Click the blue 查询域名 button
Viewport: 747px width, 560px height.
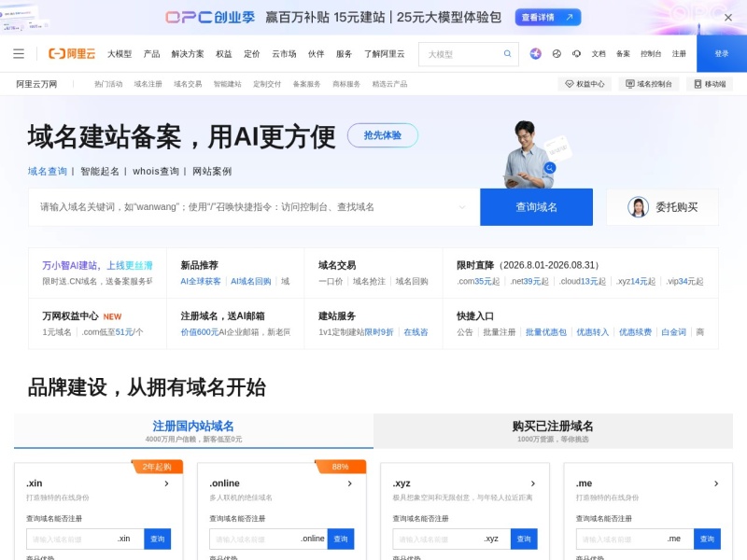click(536, 207)
